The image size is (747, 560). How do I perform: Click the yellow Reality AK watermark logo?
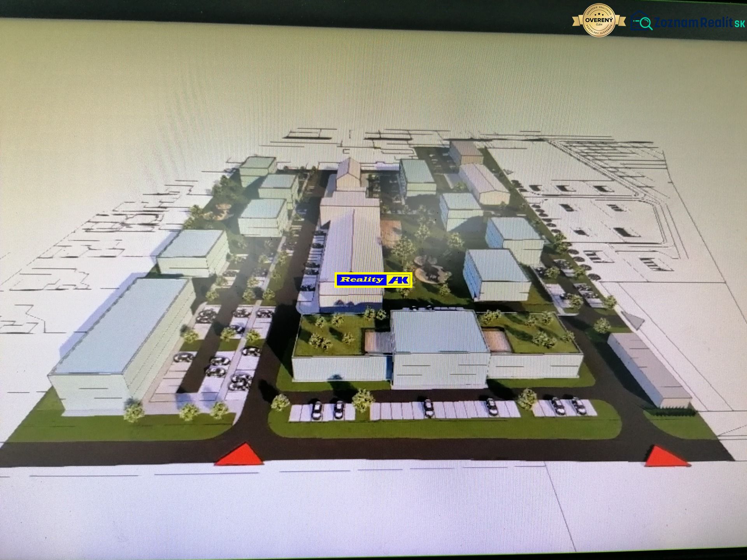pos(373,280)
